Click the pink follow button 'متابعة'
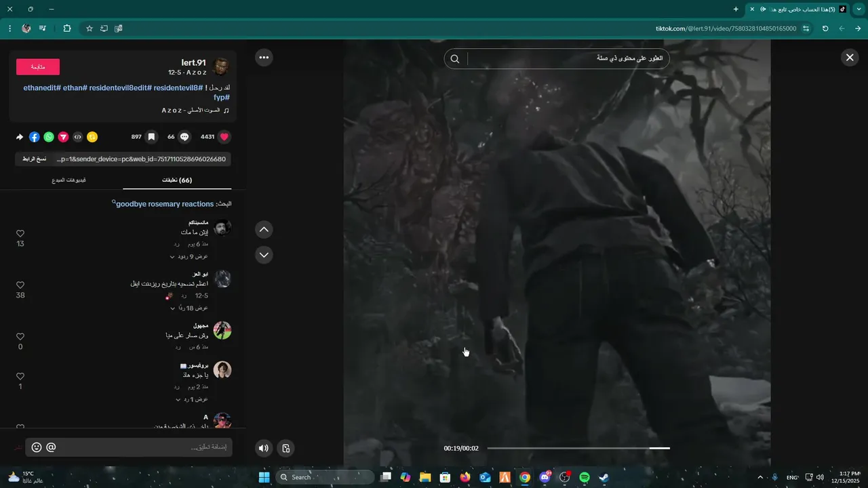This screenshot has width=868, height=488. (x=38, y=66)
